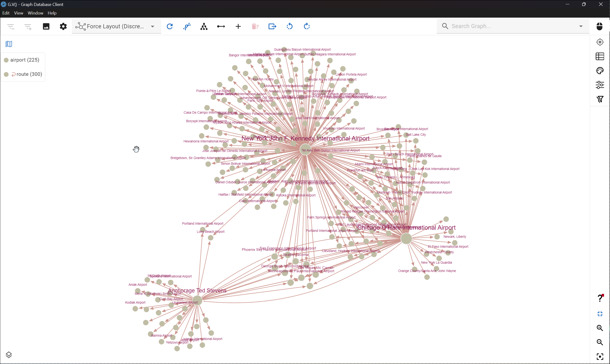The width and height of the screenshot is (610, 364).
Task: Click the connect nodes button
Action: 221,26
